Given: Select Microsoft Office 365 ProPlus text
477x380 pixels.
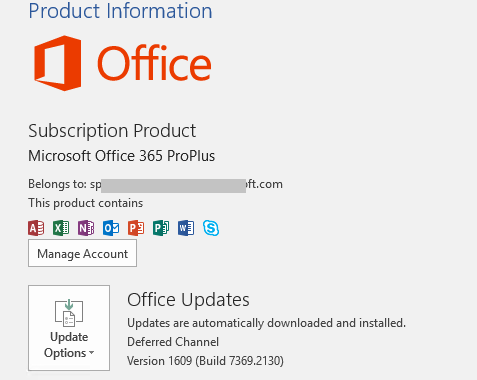Looking at the screenshot, I should point(122,156).
